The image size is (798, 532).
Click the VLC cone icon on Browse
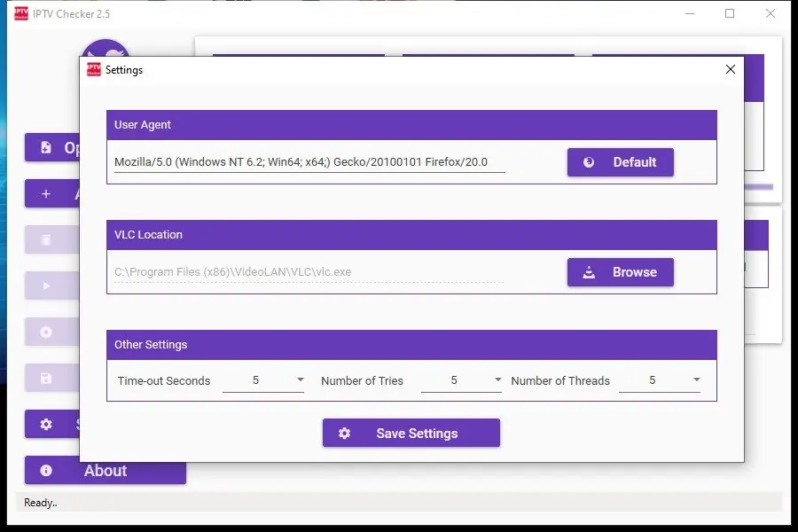(589, 272)
